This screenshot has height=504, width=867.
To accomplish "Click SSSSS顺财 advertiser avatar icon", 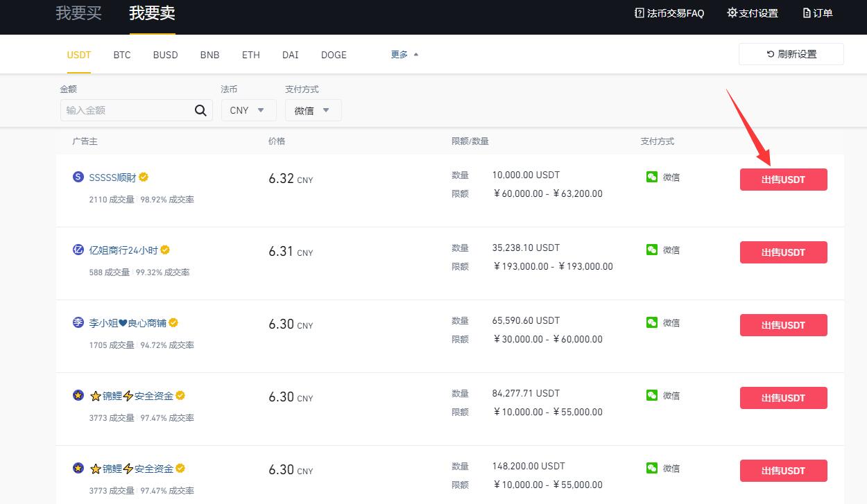I will [x=78, y=177].
